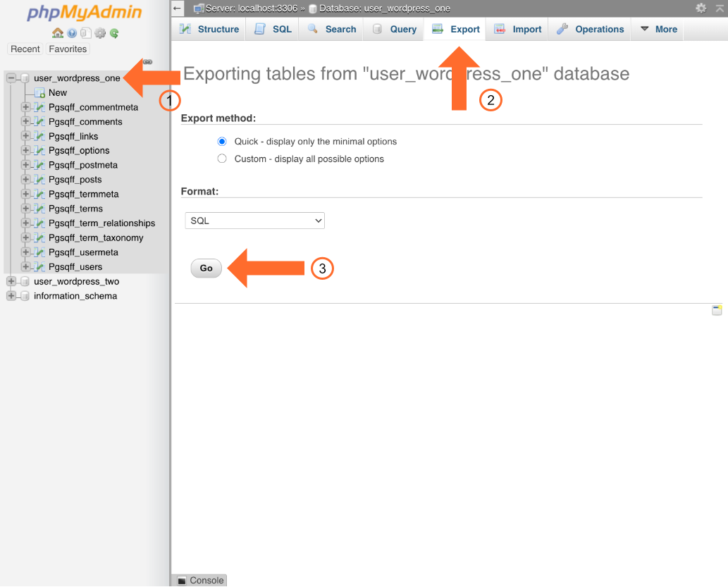The image size is (728, 587).
Task: Click the collapse top bar arrow icon
Action: pyautogui.click(x=717, y=8)
